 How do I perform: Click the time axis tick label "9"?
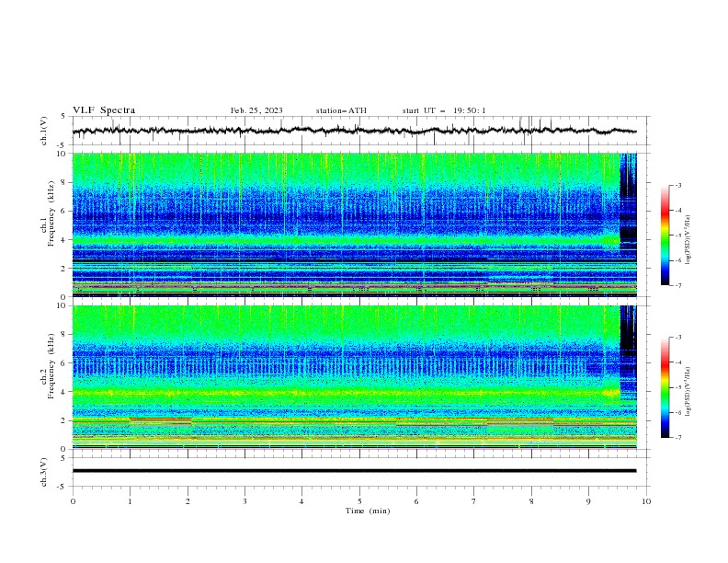588,501
